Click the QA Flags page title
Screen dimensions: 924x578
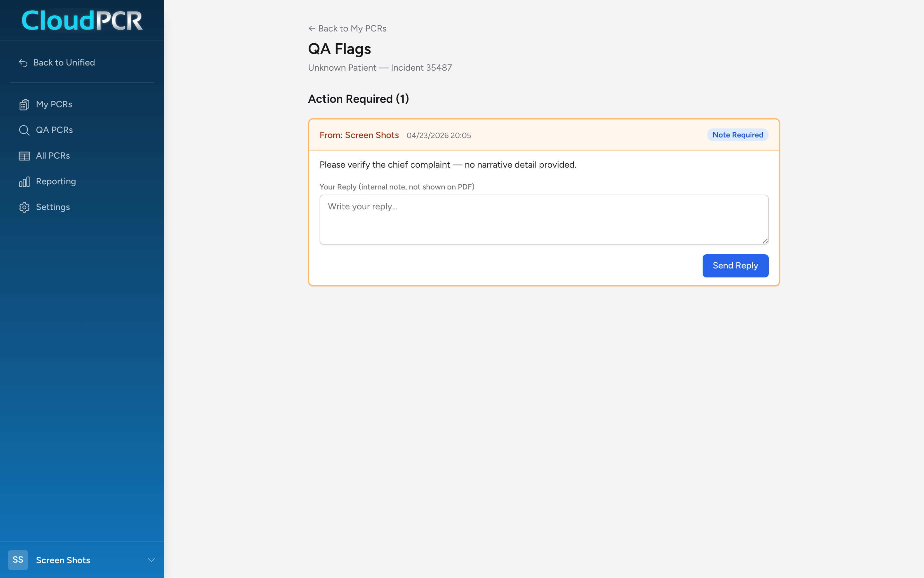(x=339, y=49)
